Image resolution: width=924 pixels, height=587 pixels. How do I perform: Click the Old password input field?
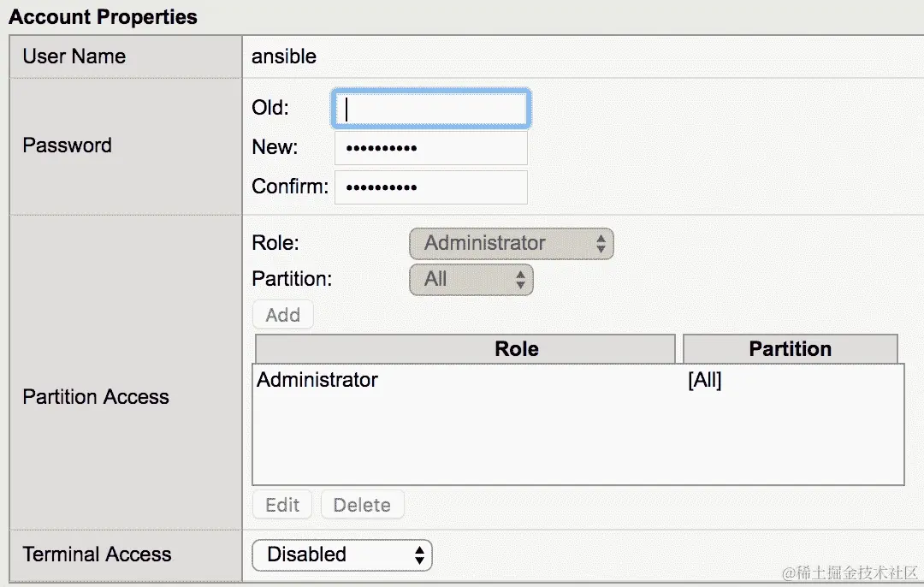point(430,109)
